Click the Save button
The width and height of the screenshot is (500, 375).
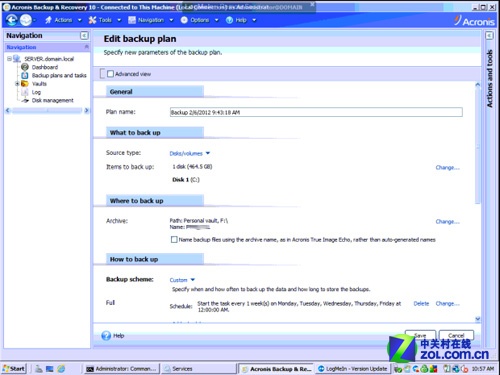click(x=420, y=335)
